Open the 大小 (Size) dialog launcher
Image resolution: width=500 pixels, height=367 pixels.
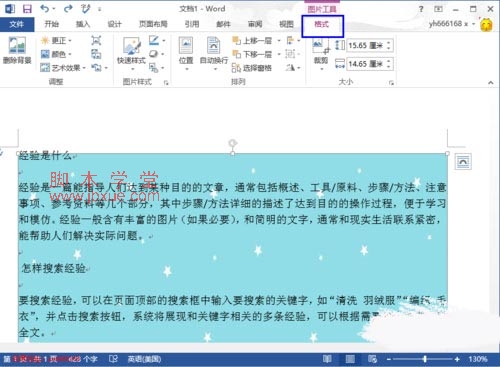(x=391, y=82)
